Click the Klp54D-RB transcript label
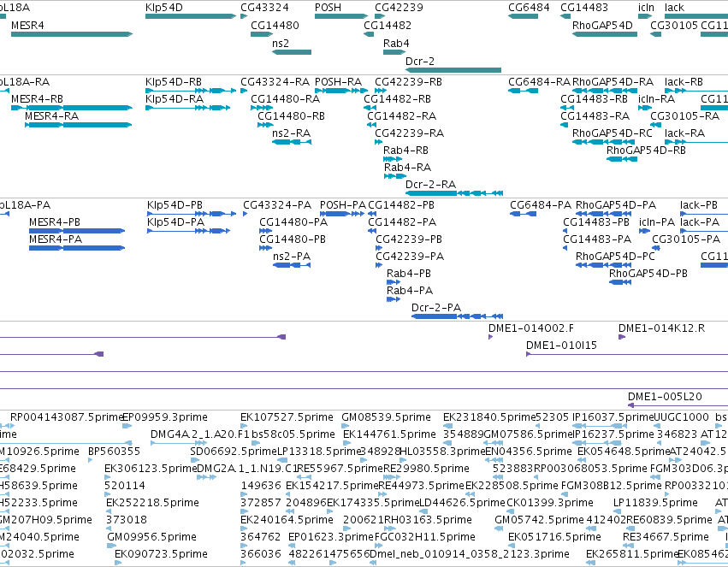This screenshot has height=567, width=728. pyautogui.click(x=174, y=81)
